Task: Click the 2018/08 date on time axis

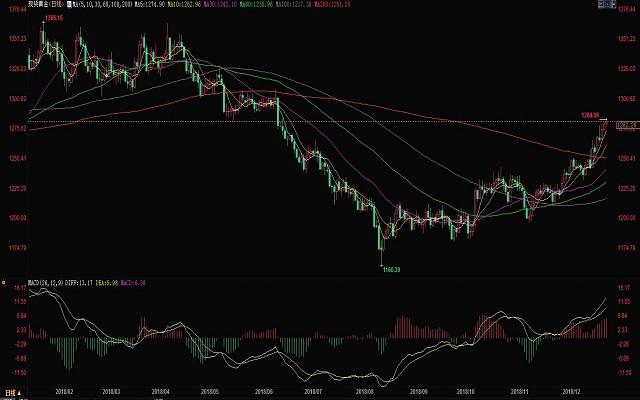Action: coord(362,393)
